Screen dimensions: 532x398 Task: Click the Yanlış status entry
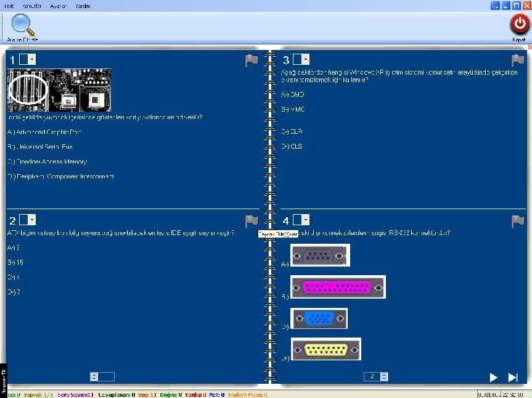[x=195, y=394]
